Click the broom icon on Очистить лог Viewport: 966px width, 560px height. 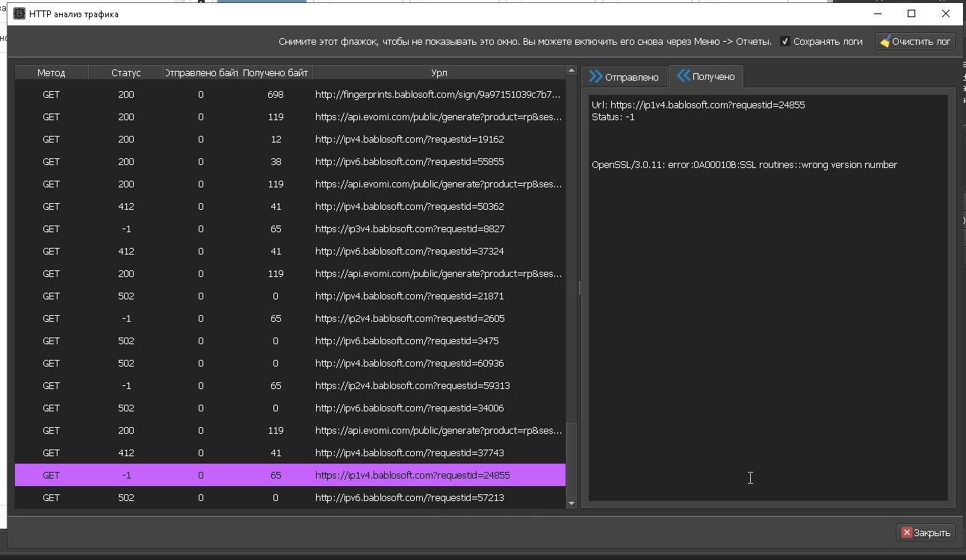pyautogui.click(x=885, y=42)
